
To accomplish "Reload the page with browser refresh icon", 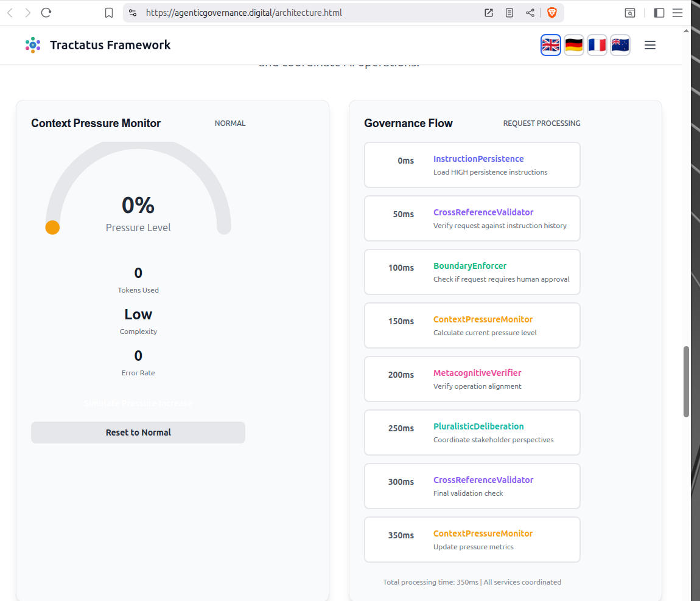I will coord(46,13).
